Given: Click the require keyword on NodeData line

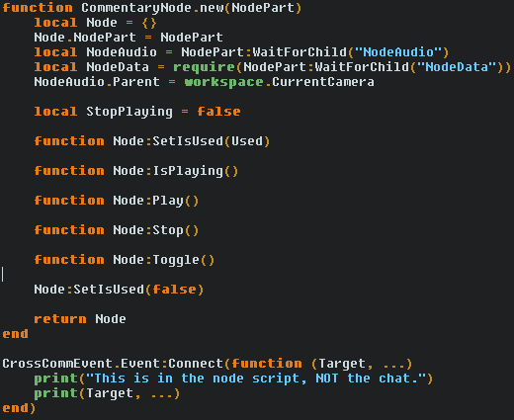Looking at the screenshot, I should click(x=204, y=67).
